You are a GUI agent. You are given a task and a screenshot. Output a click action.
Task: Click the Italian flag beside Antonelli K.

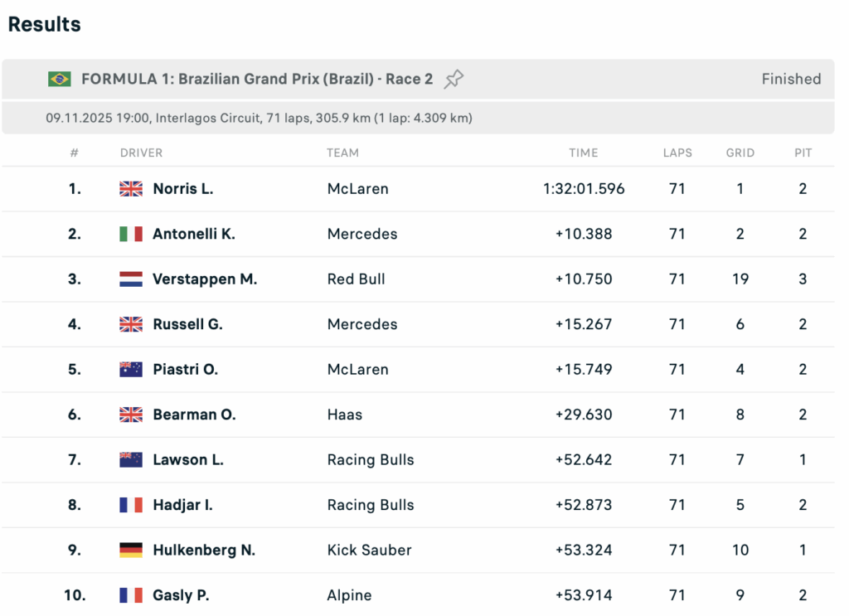click(131, 234)
